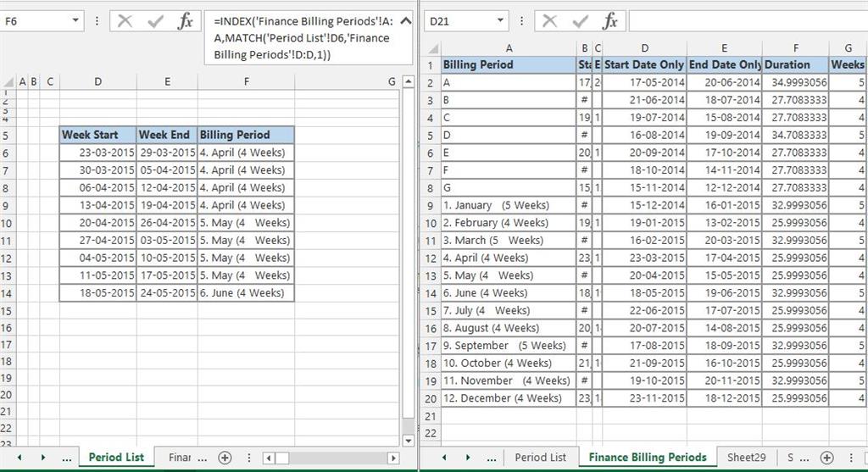The width and height of the screenshot is (868, 472).
Task: Click Select All corner in right sheet
Action: pos(432,48)
